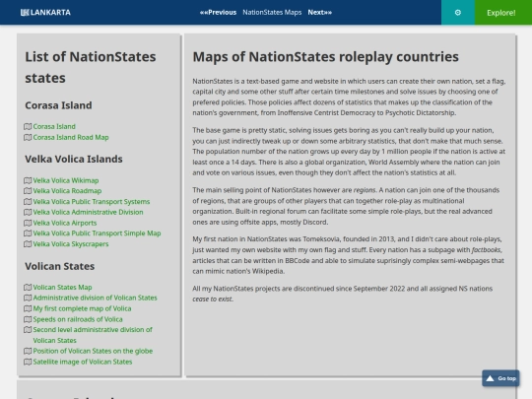Click map icon beside Public Transport Simple Map

tap(28, 233)
